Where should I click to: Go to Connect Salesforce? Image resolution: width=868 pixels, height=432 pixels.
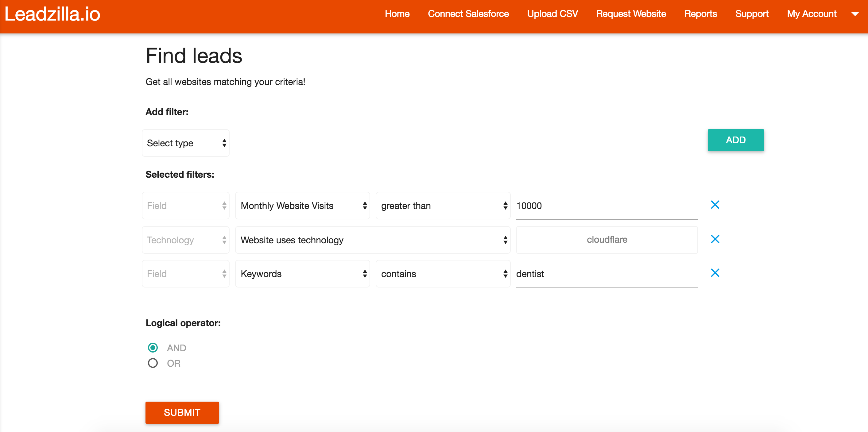[x=468, y=14]
